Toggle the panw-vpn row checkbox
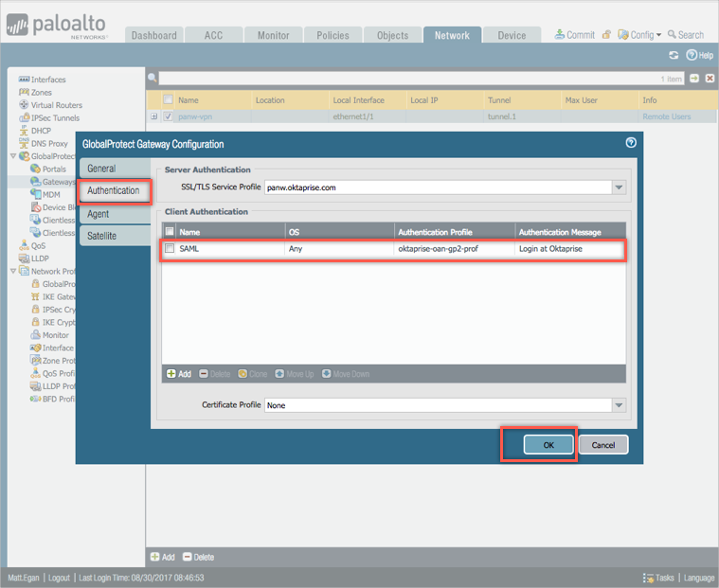 click(168, 117)
